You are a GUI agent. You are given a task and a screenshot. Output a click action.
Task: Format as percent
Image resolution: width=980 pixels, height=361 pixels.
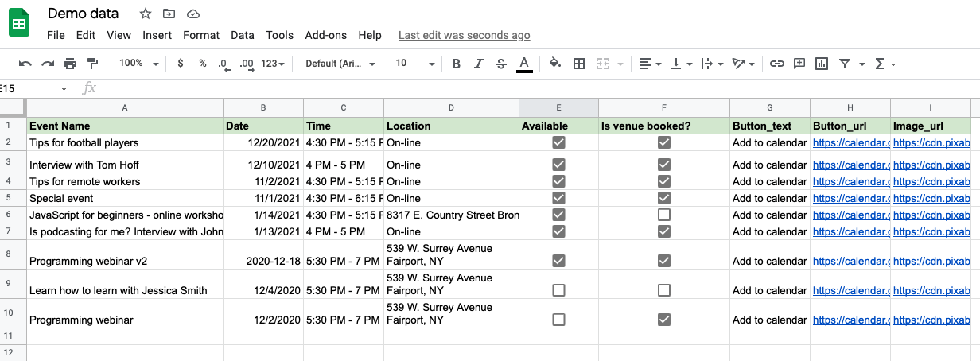pyautogui.click(x=203, y=64)
